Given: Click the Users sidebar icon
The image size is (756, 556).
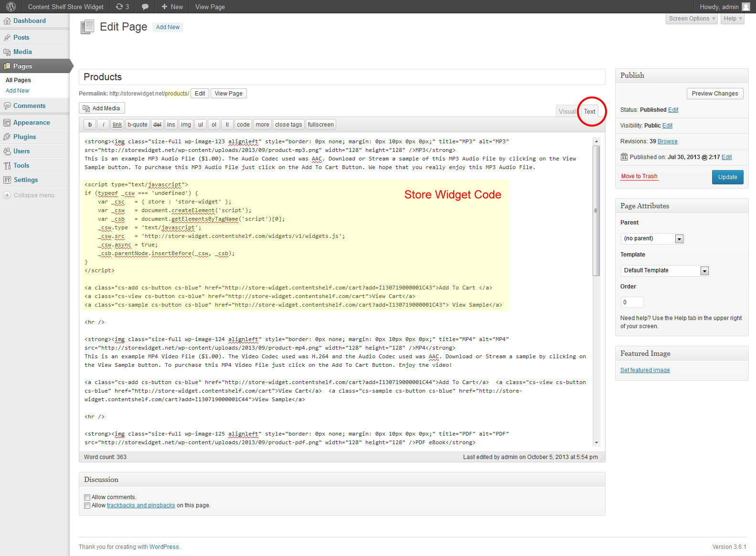Looking at the screenshot, I should [x=7, y=151].
